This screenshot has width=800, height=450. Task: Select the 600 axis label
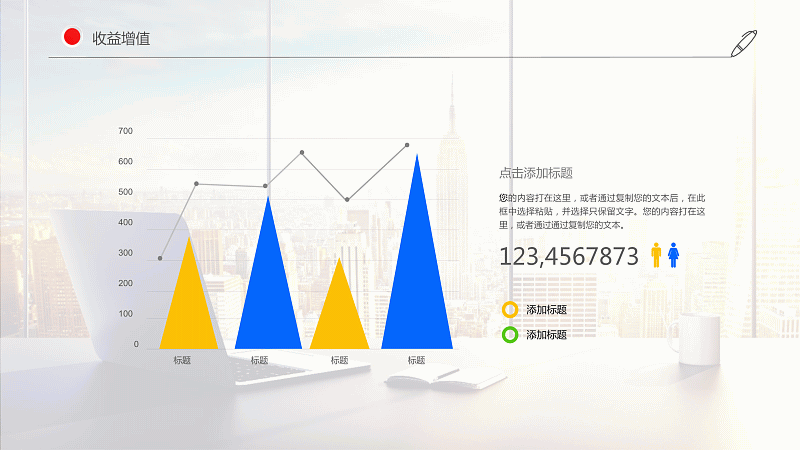pos(125,161)
